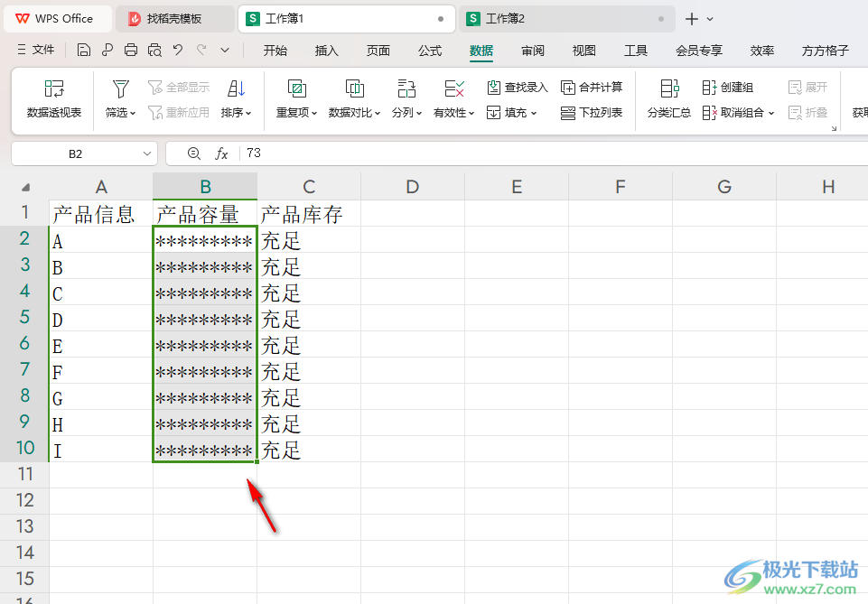Click the print preview icon
The width and height of the screenshot is (868, 604).
[x=154, y=51]
